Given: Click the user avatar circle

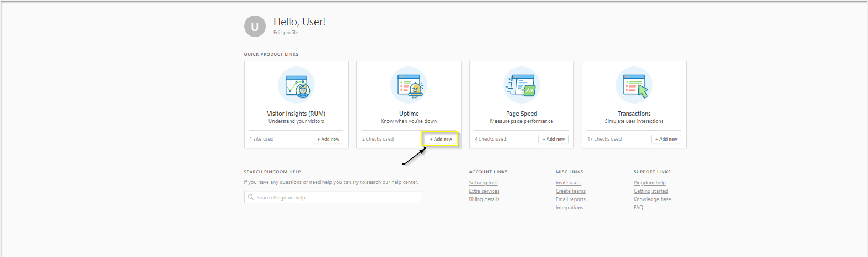Looking at the screenshot, I should [255, 26].
